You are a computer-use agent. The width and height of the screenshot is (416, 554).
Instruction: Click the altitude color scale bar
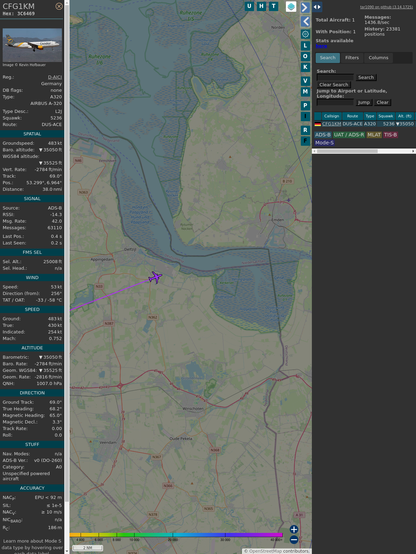(x=176, y=535)
